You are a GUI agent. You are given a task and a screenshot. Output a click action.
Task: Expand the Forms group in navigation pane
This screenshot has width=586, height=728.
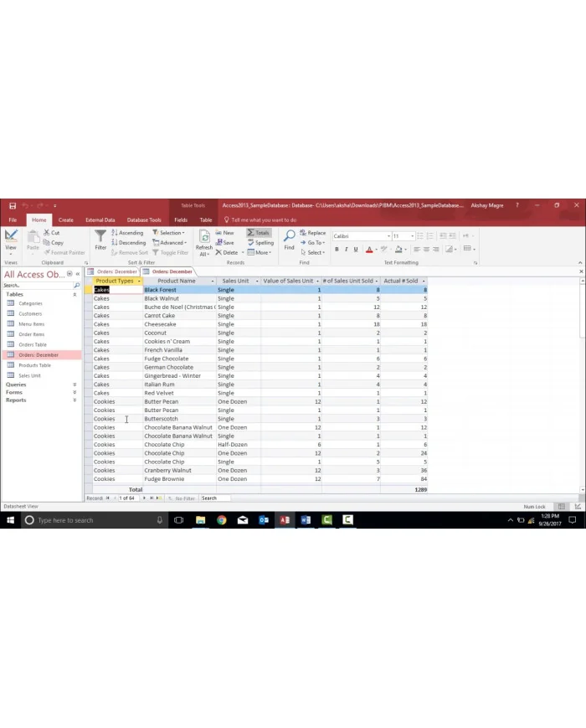coord(75,393)
